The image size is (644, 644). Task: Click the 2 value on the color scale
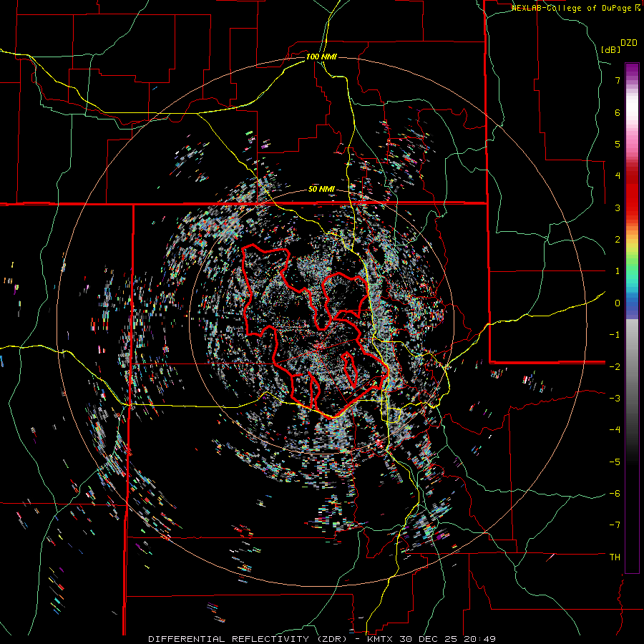click(x=618, y=240)
